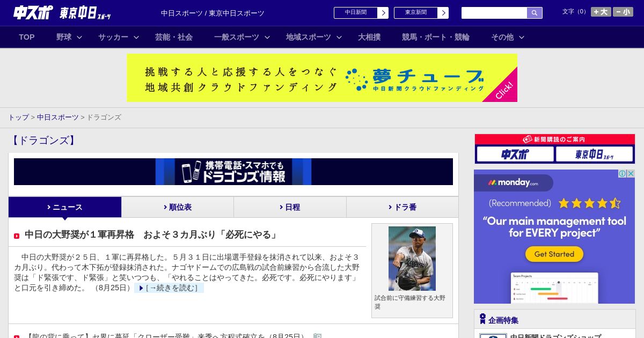Click the 夢チューブ crowdfunding banner
The image size is (644, 338).
tap(322, 78)
